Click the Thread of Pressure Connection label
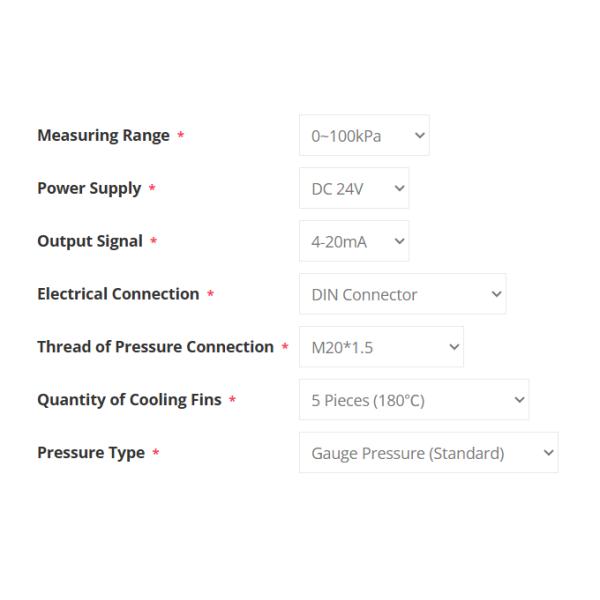 click(x=155, y=347)
